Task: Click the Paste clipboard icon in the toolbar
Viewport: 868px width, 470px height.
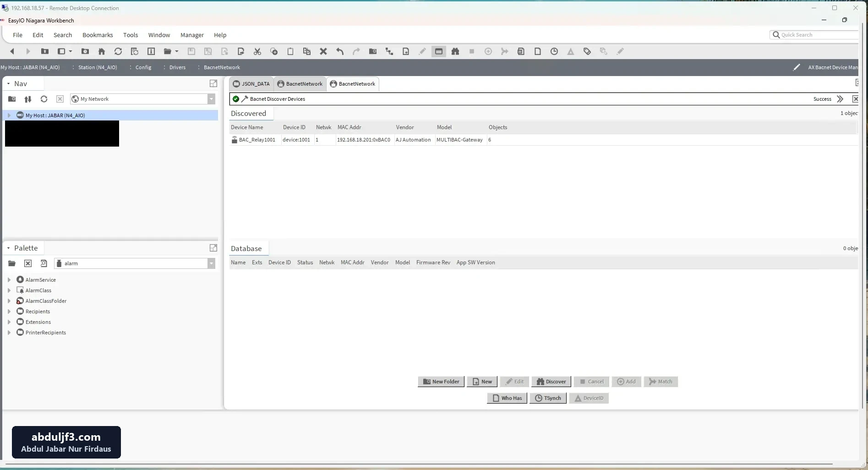Action: pyautogui.click(x=290, y=51)
